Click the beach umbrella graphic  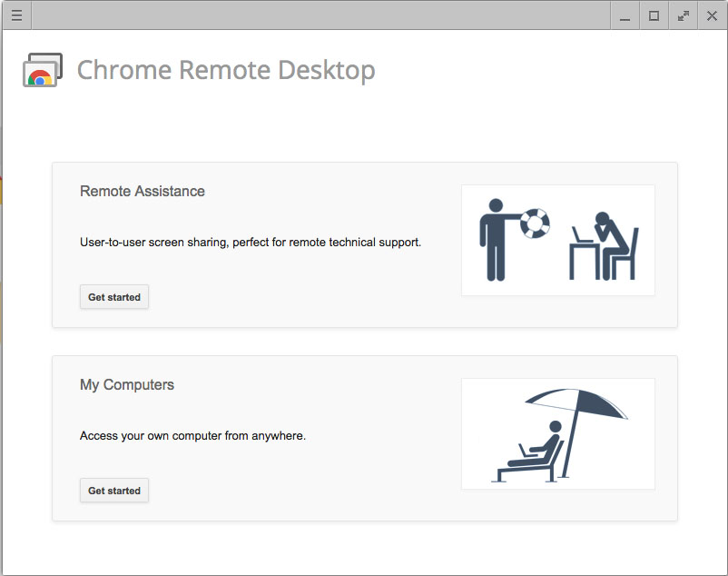pos(581,409)
